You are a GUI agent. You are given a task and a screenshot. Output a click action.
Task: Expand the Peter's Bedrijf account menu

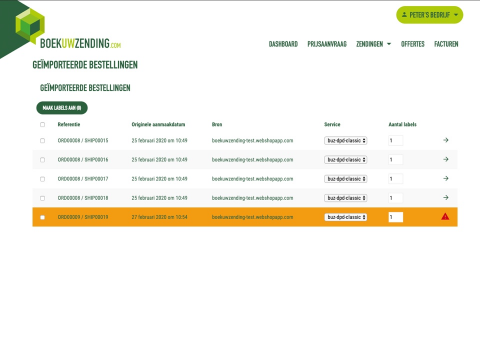[x=429, y=15]
